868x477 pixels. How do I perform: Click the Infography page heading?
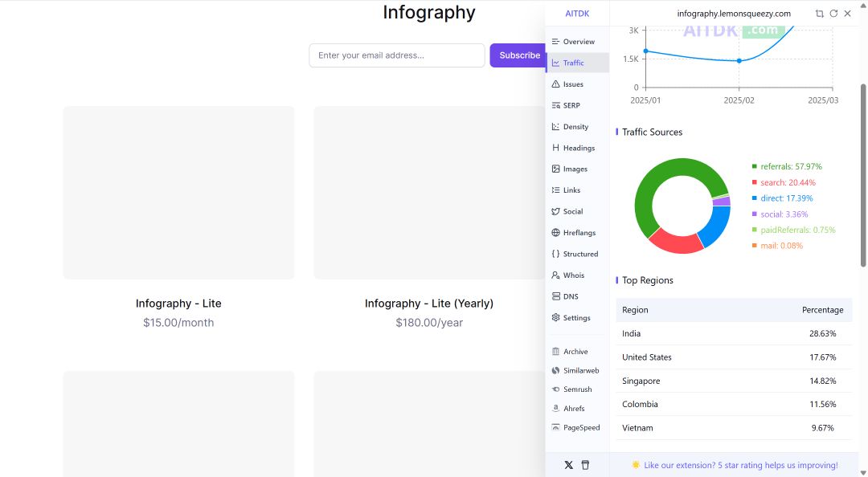click(x=429, y=12)
